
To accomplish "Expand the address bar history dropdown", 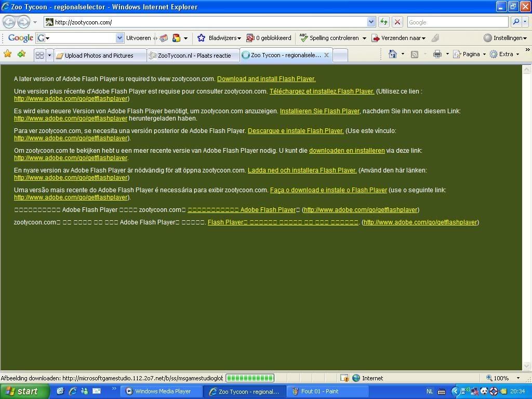I will [371, 22].
